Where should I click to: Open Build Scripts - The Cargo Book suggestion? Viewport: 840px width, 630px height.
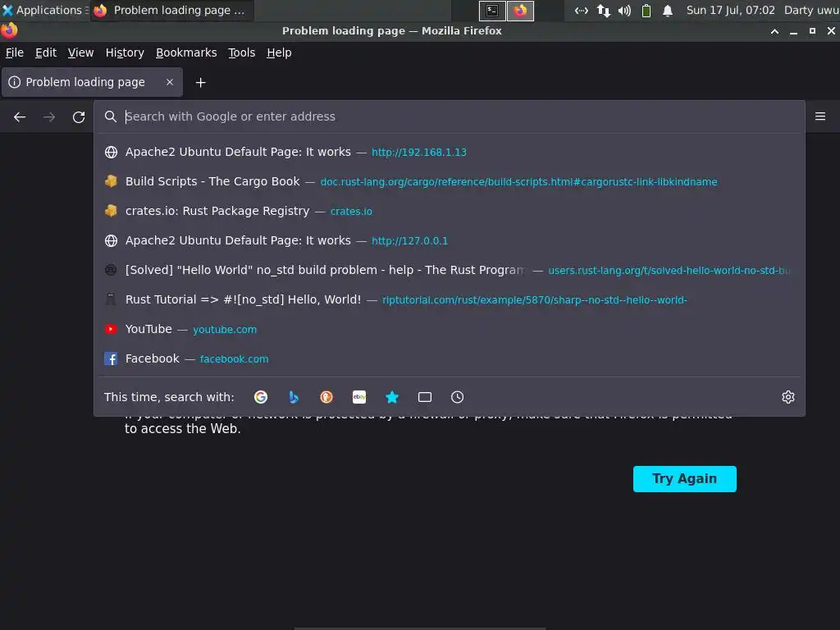(x=449, y=181)
